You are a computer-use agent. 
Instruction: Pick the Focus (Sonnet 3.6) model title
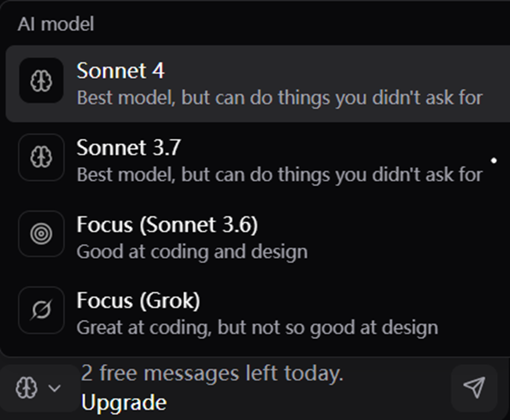pyautogui.click(x=167, y=225)
